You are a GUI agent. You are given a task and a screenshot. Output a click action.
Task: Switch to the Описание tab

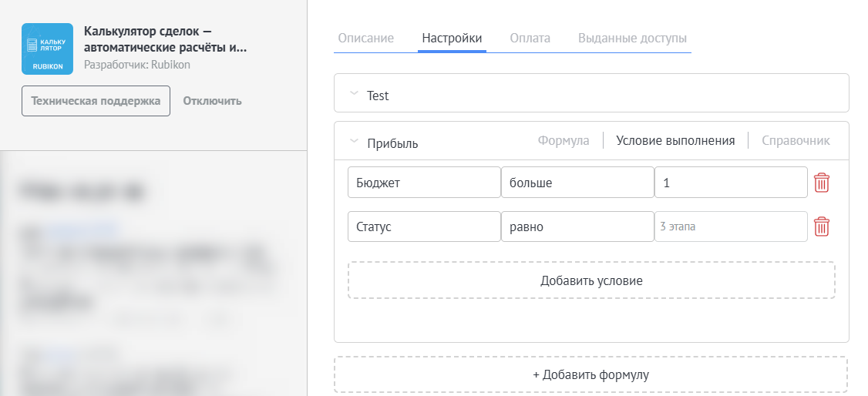366,39
